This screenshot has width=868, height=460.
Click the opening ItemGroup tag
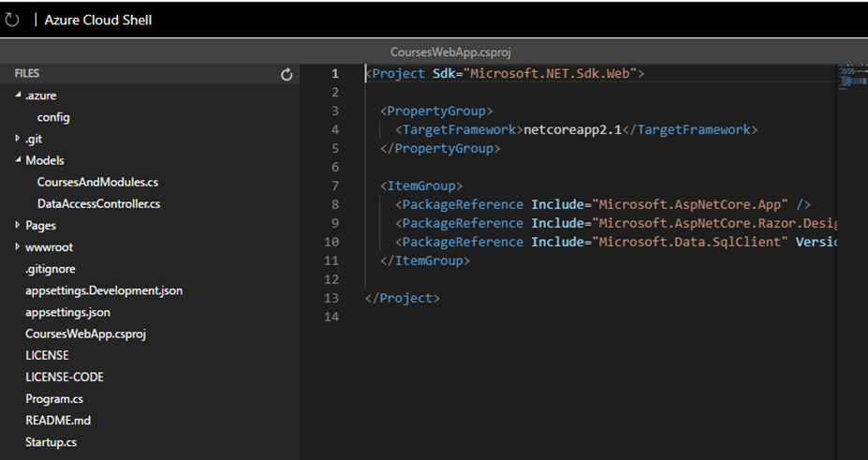click(x=421, y=185)
